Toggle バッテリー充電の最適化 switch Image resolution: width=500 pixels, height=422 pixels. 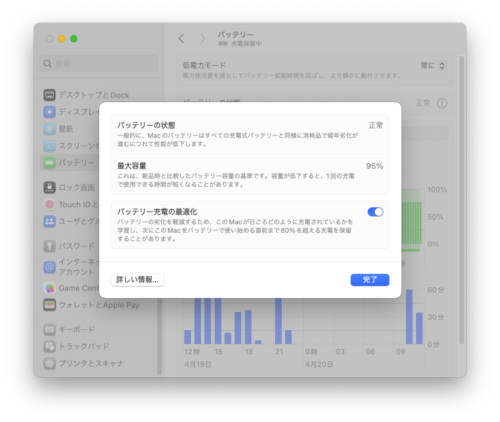(375, 212)
